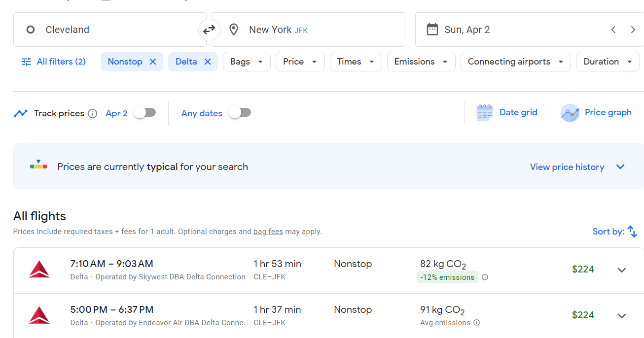Image resolution: width=644 pixels, height=338 pixels.
Task: Advance to next date with right arrow
Action: pos(633,30)
